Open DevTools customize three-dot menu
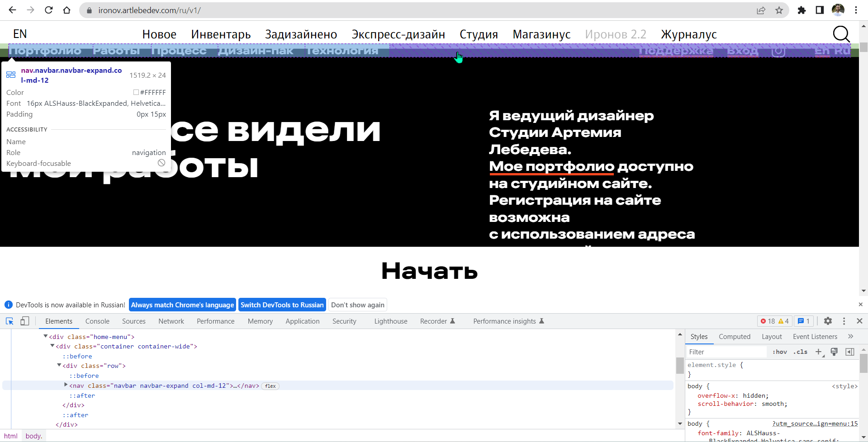 point(844,321)
